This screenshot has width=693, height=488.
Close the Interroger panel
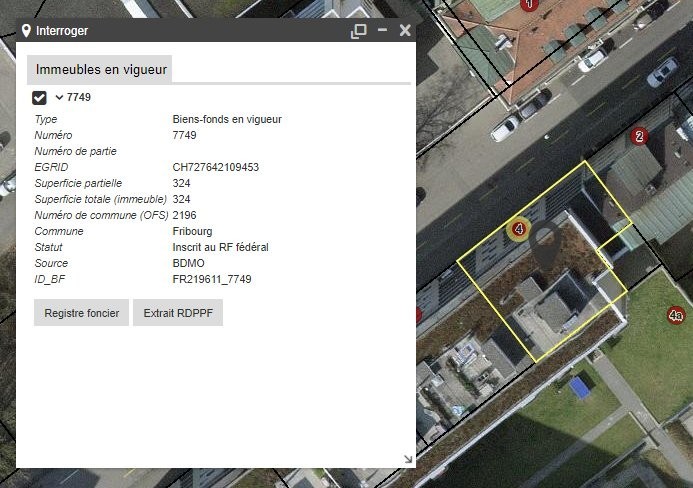405,31
